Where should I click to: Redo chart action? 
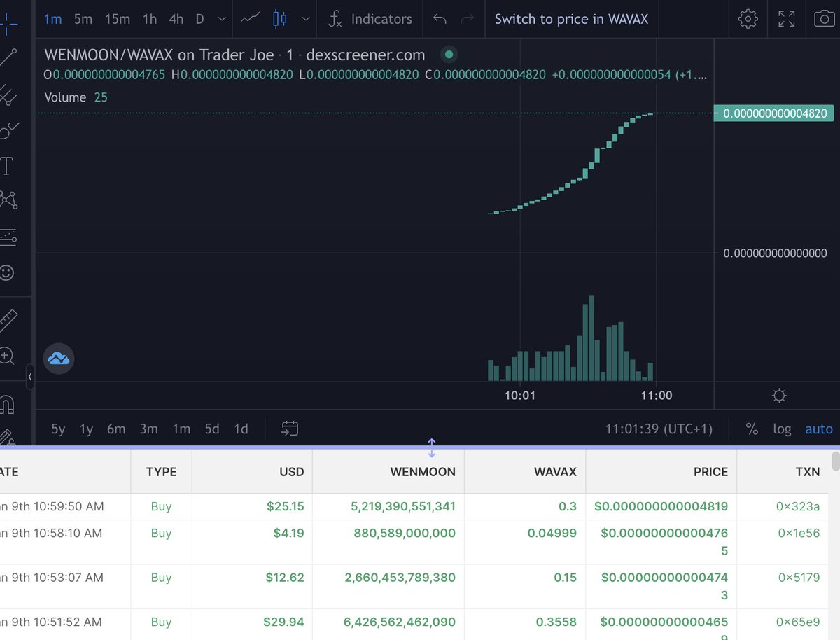tap(468, 19)
